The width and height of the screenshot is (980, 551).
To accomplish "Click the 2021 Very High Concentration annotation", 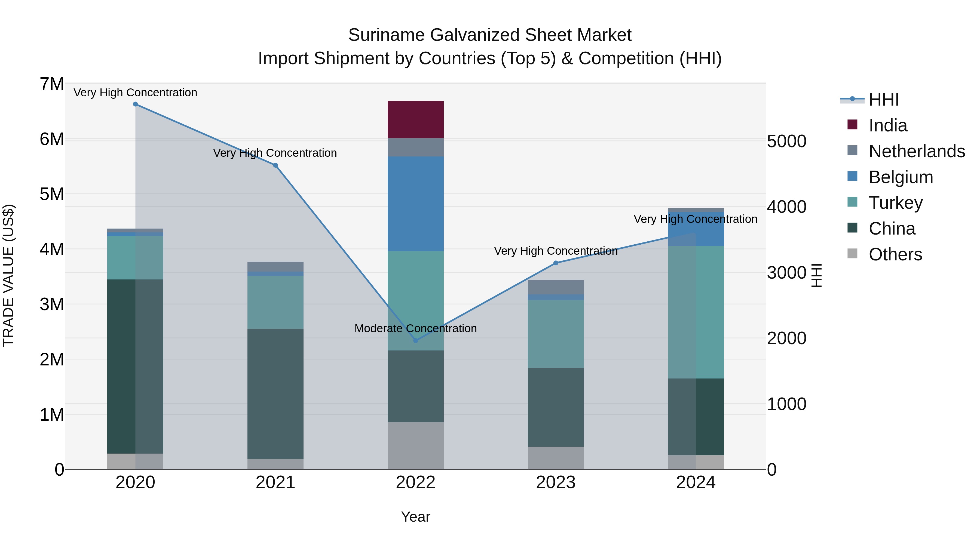I will (x=275, y=153).
